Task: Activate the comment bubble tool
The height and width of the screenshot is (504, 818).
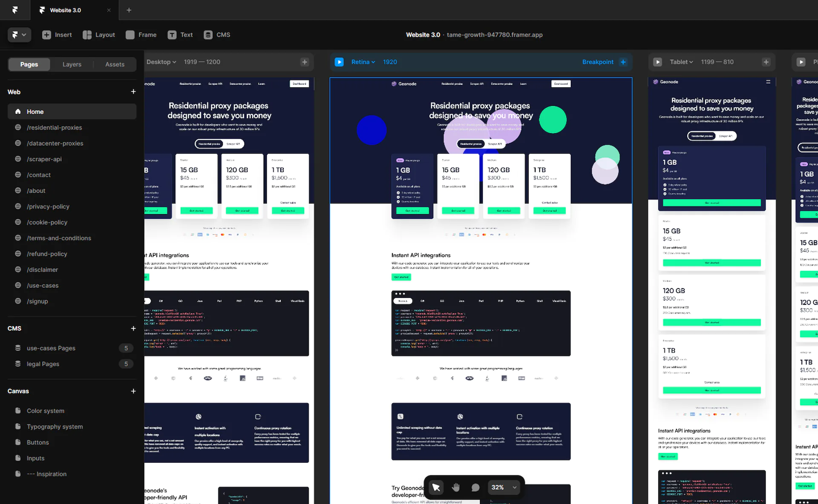Action: click(x=475, y=487)
